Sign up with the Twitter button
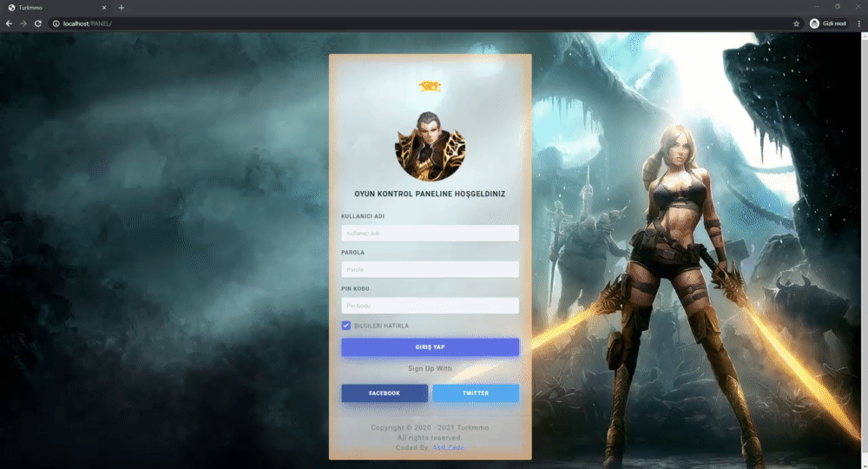 [476, 393]
